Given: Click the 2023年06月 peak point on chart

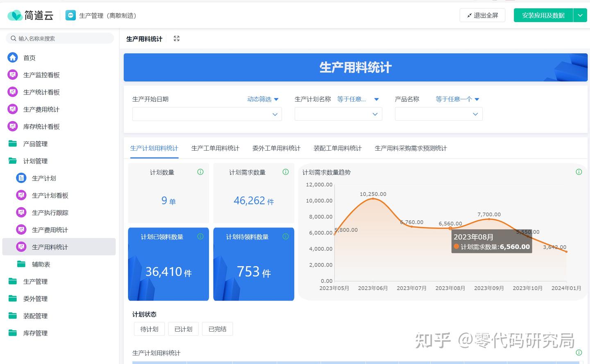Looking at the screenshot, I should pyautogui.click(x=373, y=199).
